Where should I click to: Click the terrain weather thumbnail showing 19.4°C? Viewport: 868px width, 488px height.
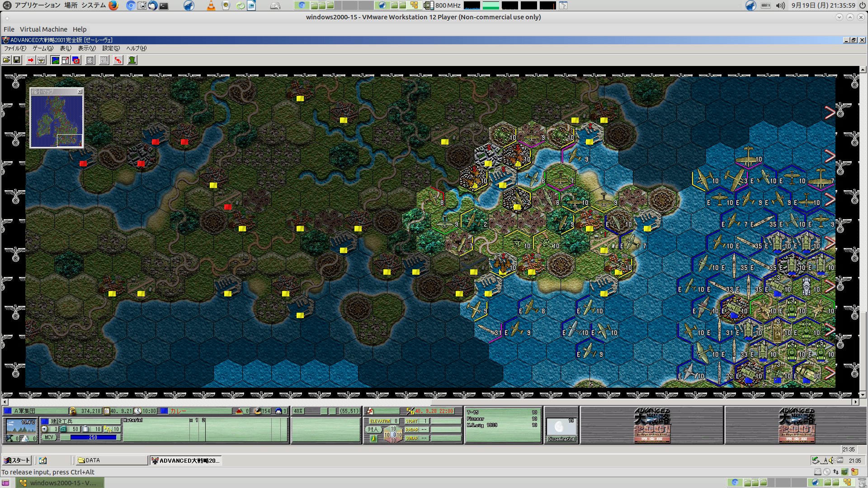pyautogui.click(x=21, y=427)
